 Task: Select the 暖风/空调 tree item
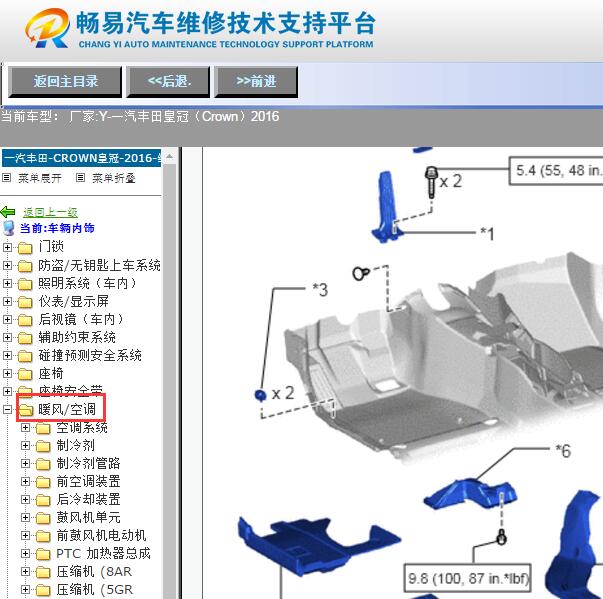(x=67, y=409)
